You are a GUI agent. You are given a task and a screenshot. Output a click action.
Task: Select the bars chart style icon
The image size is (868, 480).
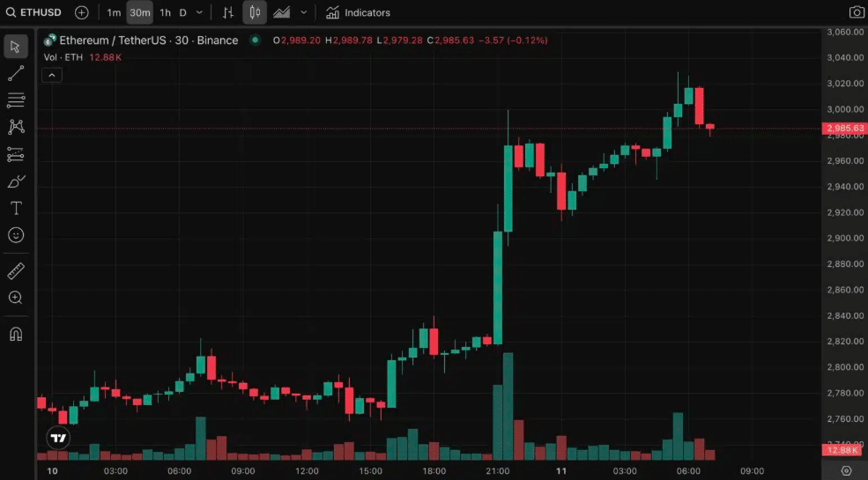pos(228,12)
